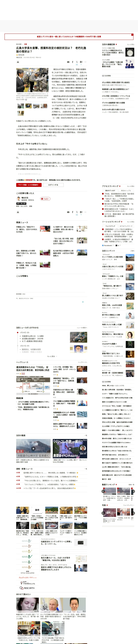Click the 専門・関心分野 tag
This screenshot has width=138, height=644.
(21, 204)
